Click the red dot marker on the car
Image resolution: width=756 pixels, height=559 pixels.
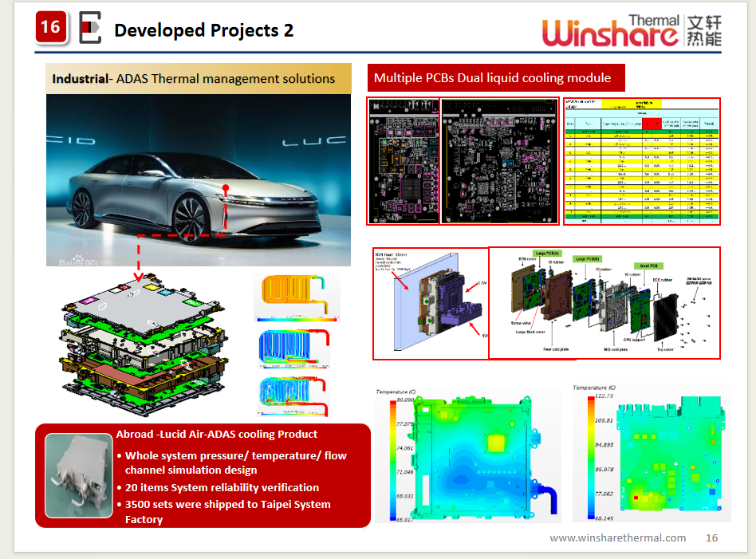click(225, 187)
